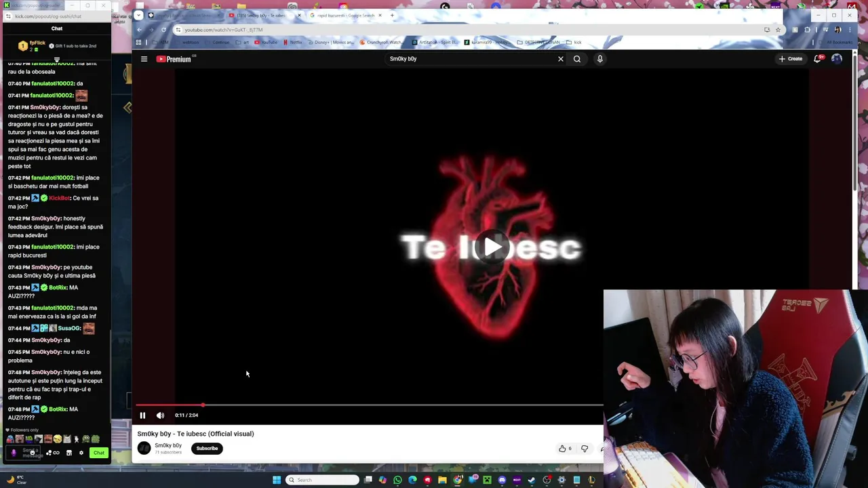Open the kick bookmark folder
868x488 pixels.
(574, 42)
